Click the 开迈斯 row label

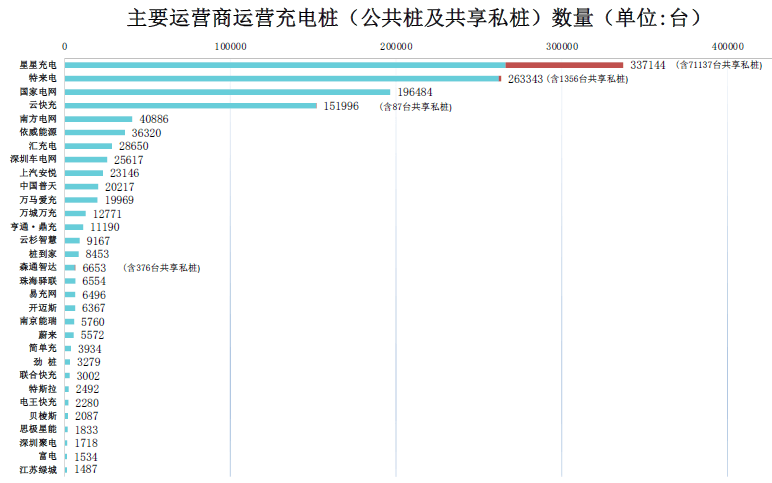43,308
